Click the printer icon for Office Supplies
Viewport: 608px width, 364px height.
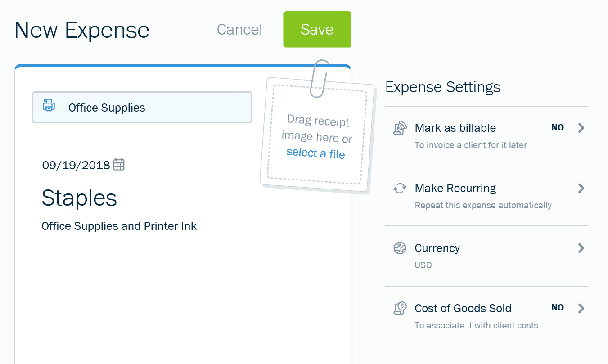[49, 106]
